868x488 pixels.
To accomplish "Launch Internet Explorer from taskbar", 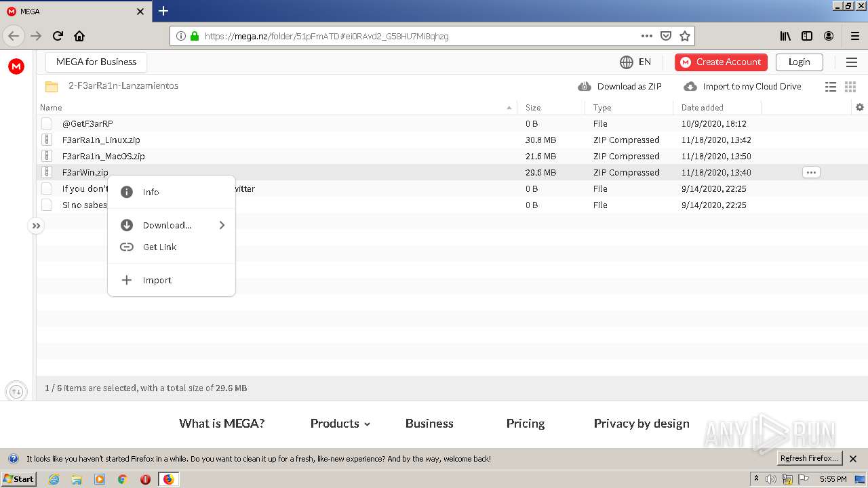I will coord(54,479).
